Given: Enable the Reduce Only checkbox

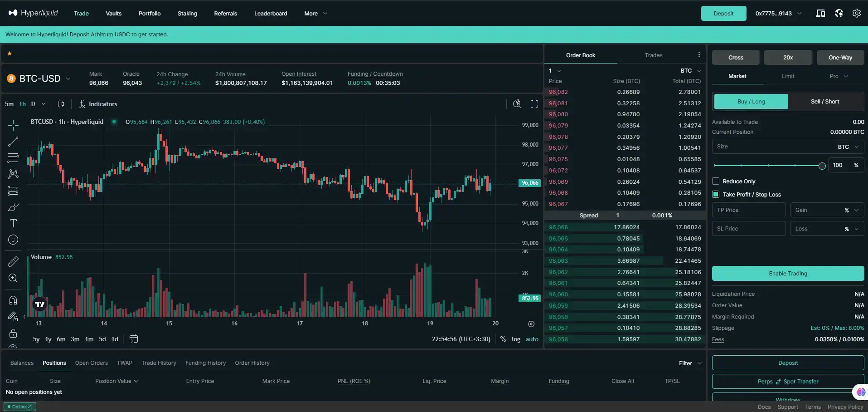Looking at the screenshot, I should (x=716, y=181).
